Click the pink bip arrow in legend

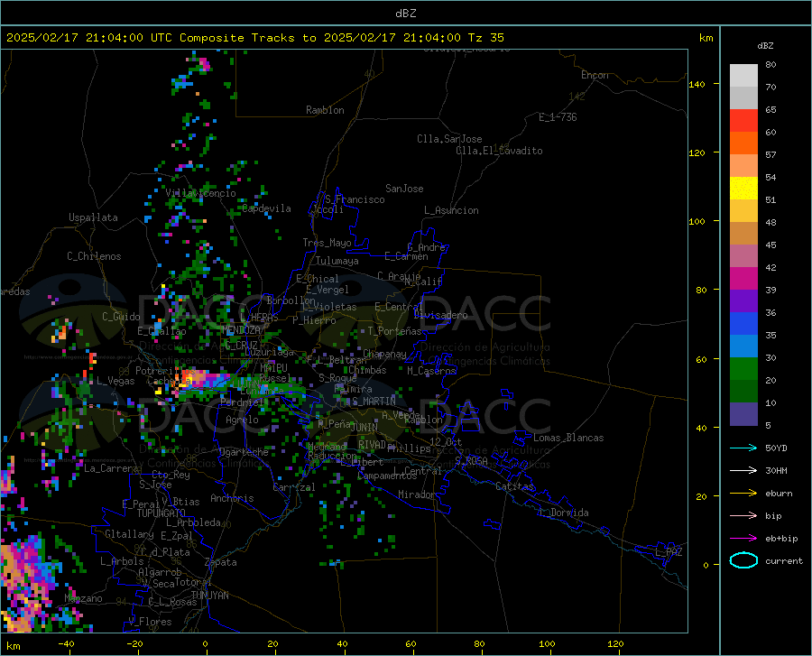coord(743,516)
